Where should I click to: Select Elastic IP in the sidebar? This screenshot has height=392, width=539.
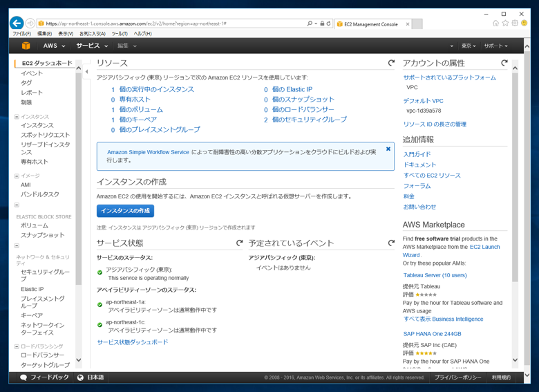point(32,289)
